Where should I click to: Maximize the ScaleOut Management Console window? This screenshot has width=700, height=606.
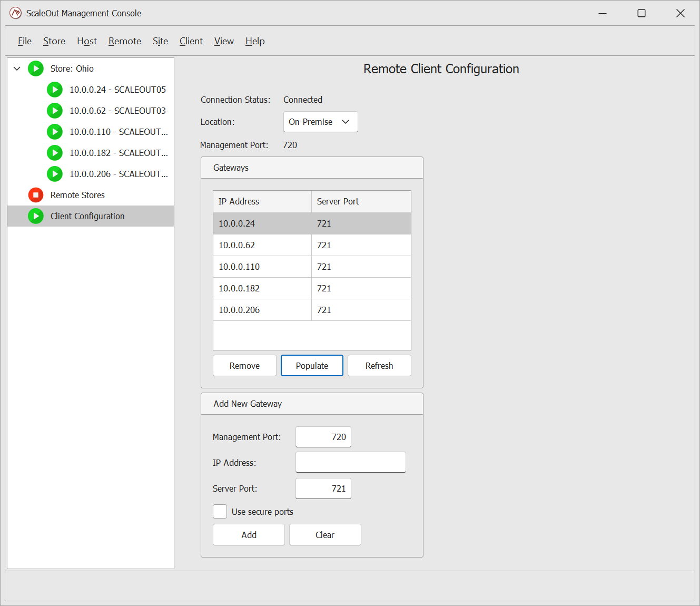pos(642,13)
